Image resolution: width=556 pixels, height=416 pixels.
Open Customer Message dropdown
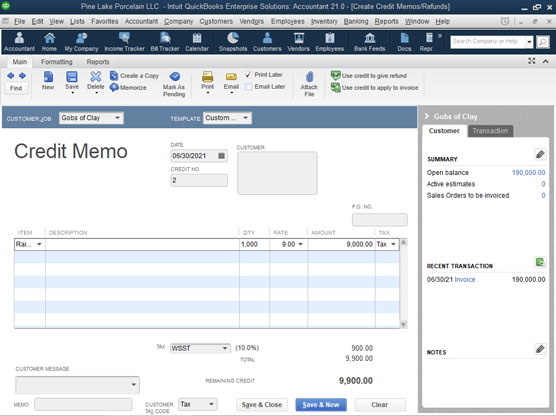134,384
